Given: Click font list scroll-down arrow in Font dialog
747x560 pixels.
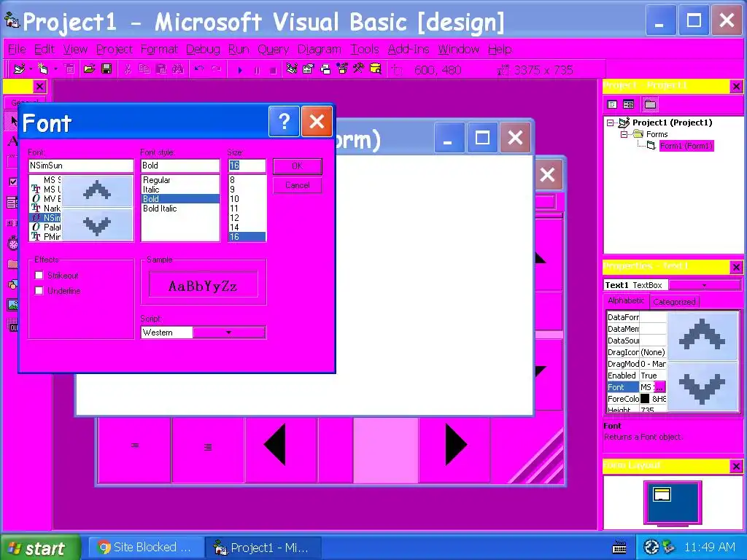Looking at the screenshot, I should [x=97, y=225].
